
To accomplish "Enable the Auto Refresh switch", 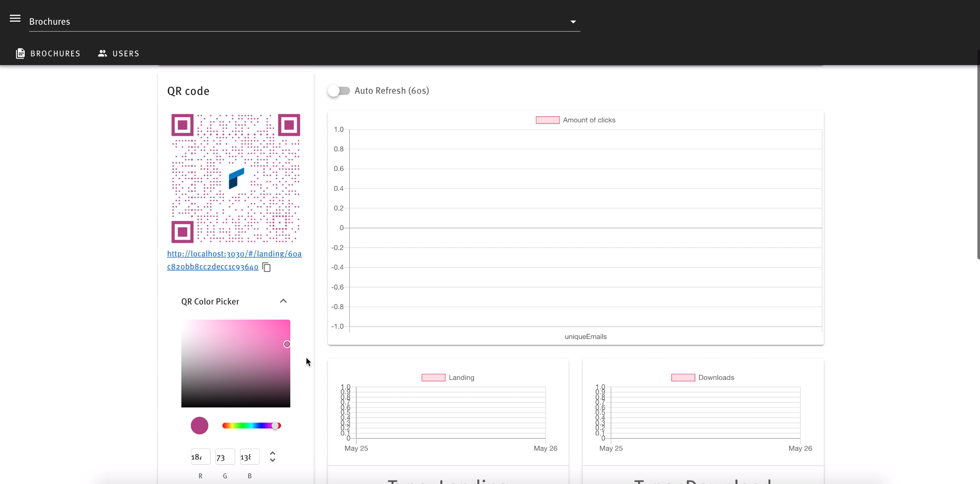I will [339, 91].
